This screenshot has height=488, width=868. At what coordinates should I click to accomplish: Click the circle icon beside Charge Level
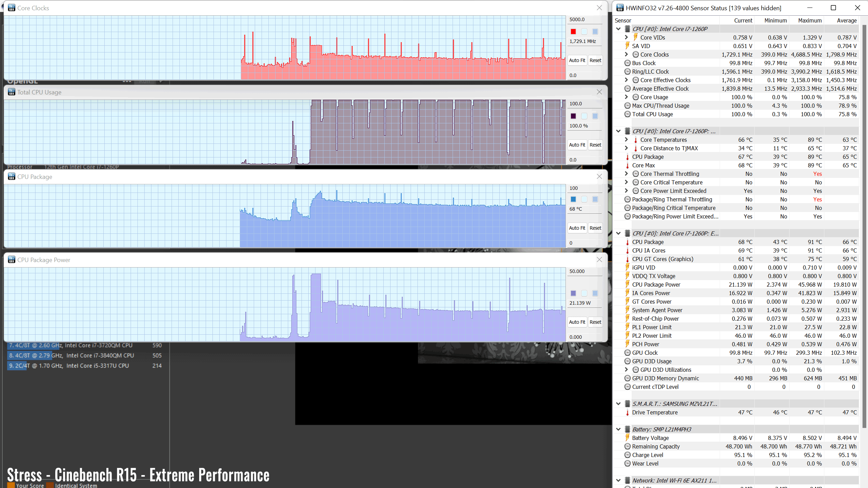click(x=627, y=455)
